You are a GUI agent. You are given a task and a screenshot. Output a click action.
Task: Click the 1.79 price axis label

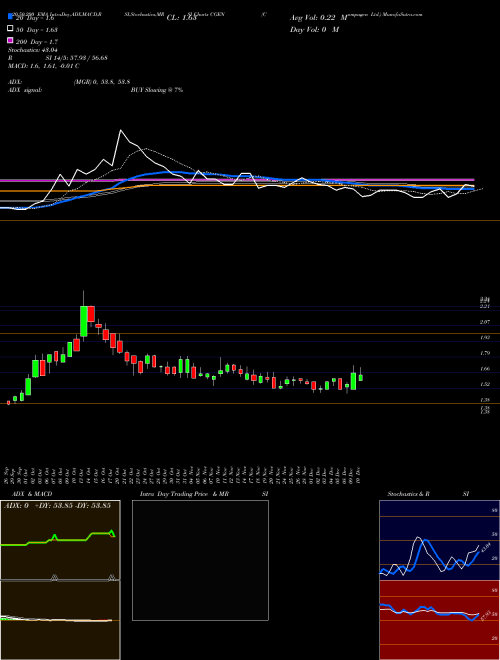[485, 353]
